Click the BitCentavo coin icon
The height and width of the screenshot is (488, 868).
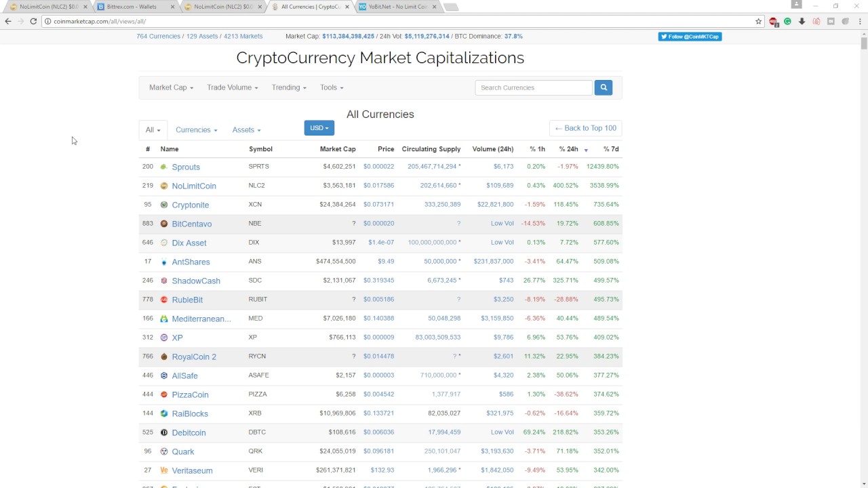163,224
